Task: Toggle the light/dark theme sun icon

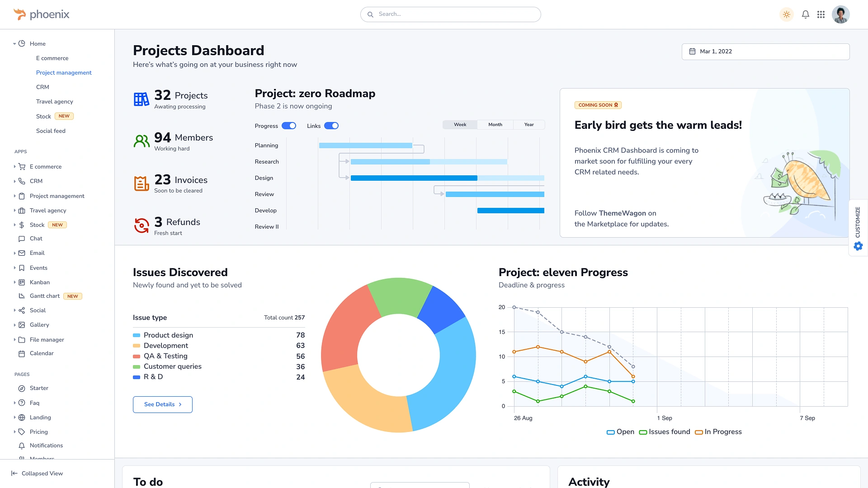Action: [x=787, y=14]
